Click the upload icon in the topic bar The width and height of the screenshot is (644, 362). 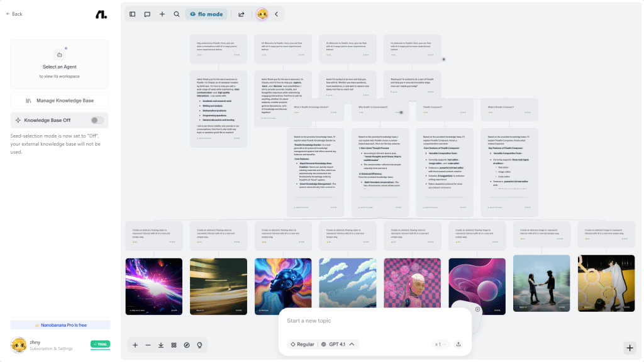pos(458,344)
